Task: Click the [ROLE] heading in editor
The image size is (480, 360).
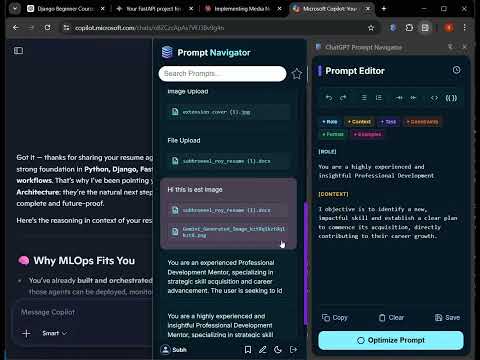Action: point(327,152)
